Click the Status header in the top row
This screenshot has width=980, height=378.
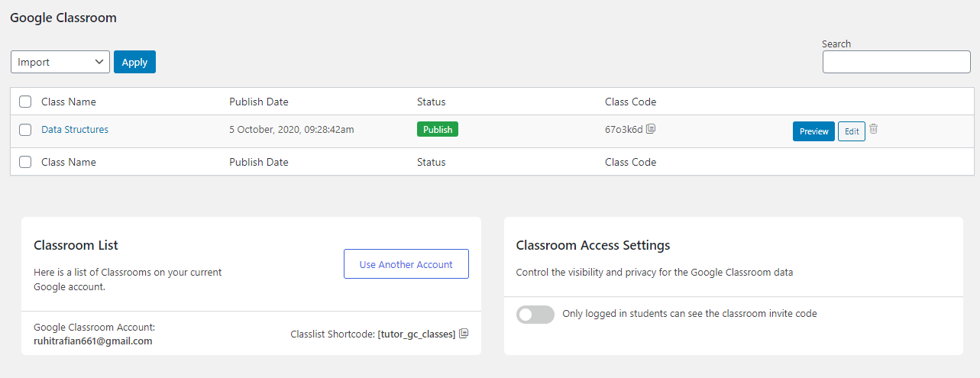(431, 102)
